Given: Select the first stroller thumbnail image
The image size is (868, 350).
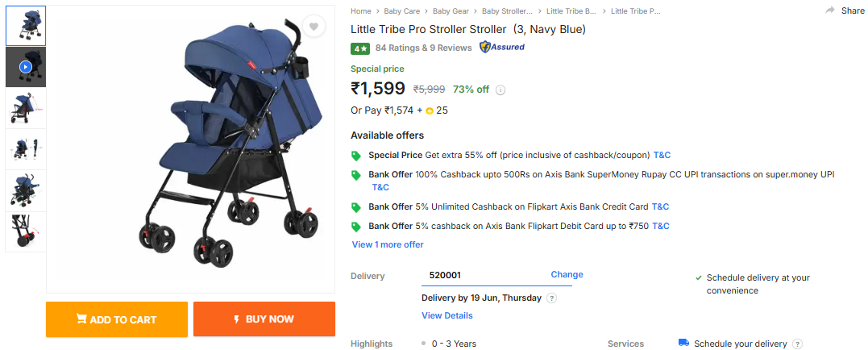Looking at the screenshot, I should [x=26, y=26].
